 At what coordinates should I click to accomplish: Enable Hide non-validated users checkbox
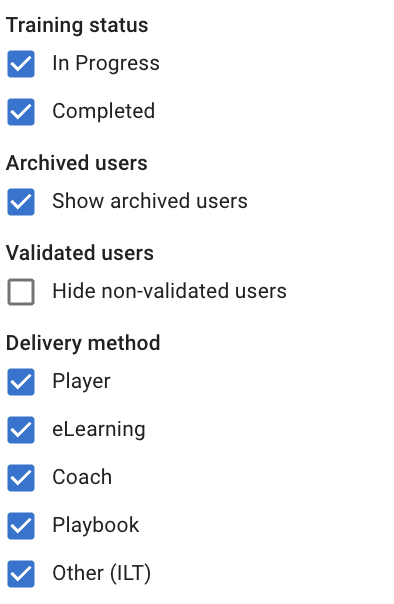21,292
